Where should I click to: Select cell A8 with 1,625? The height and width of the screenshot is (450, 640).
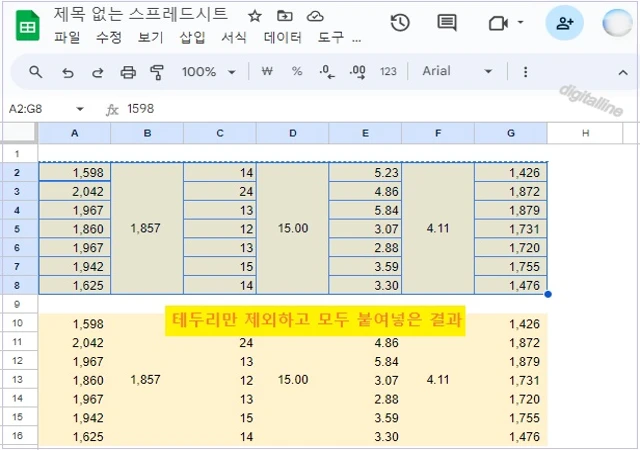(75, 285)
